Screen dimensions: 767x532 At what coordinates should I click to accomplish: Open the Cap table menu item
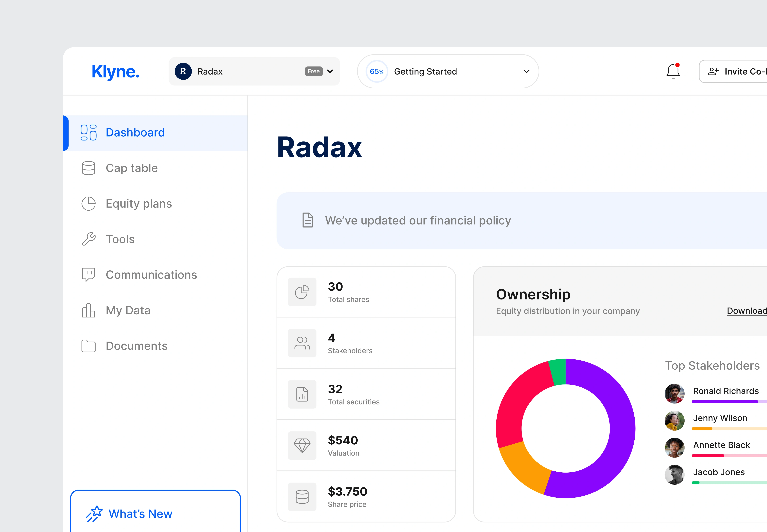131,168
